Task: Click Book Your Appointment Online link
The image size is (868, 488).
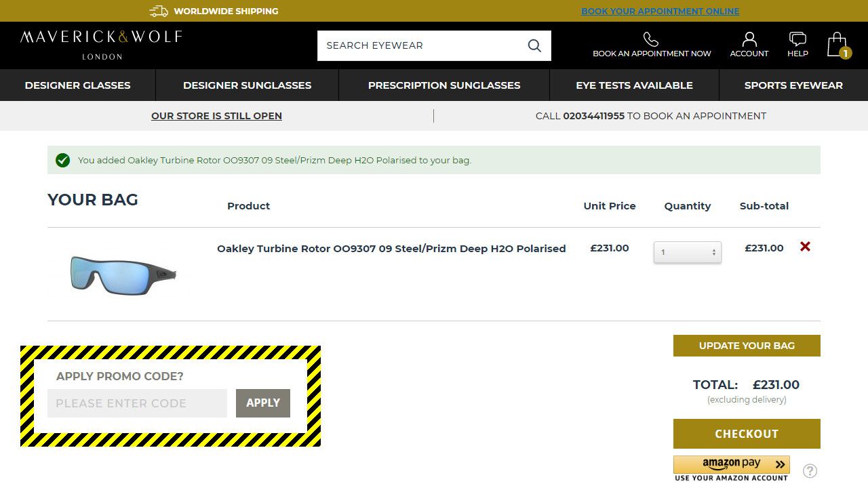Action: (660, 11)
